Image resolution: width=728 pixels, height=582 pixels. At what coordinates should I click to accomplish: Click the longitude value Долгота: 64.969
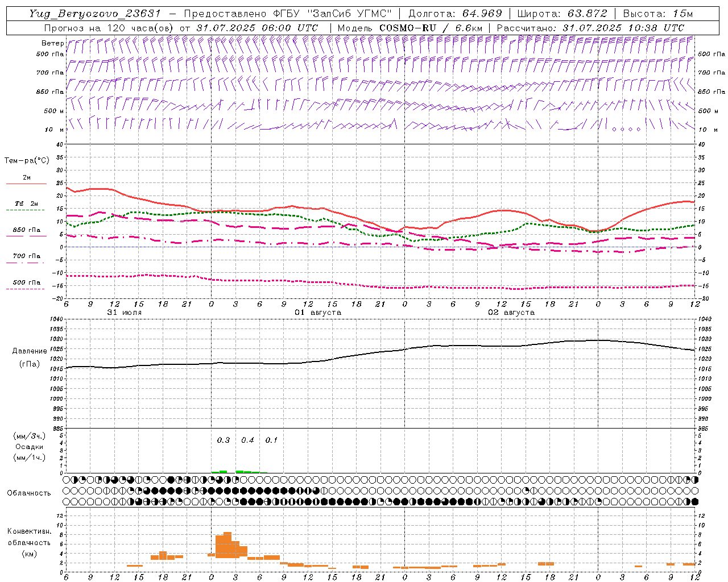pos(455,14)
